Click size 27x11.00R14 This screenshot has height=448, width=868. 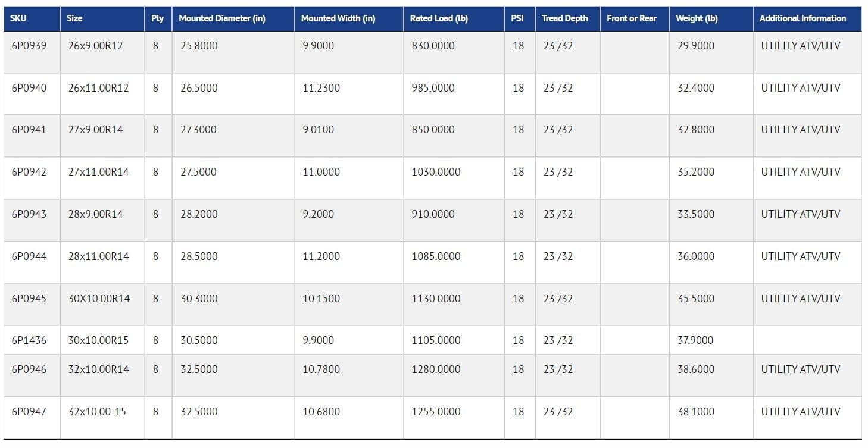pyautogui.click(x=98, y=172)
